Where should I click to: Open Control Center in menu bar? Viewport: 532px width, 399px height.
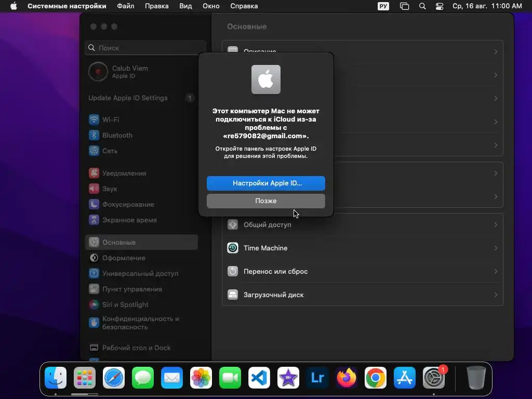(440, 6)
